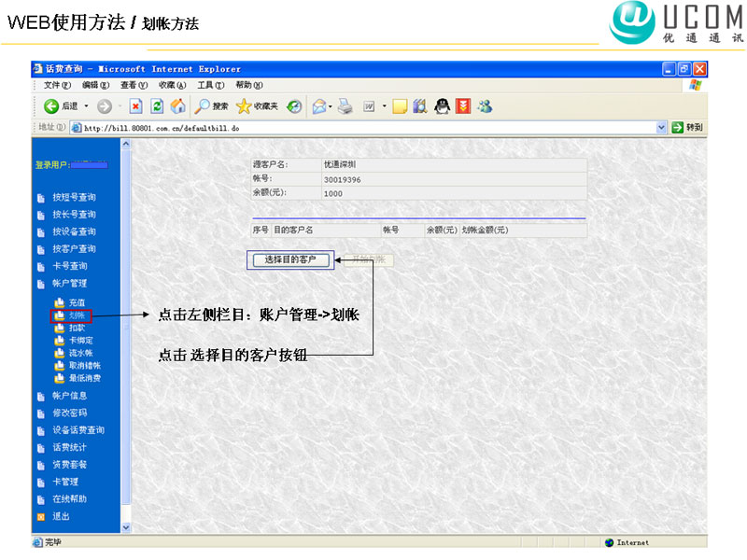Expand the address bar dropdown arrow
Screen dimensions: 747x560
(x=662, y=127)
